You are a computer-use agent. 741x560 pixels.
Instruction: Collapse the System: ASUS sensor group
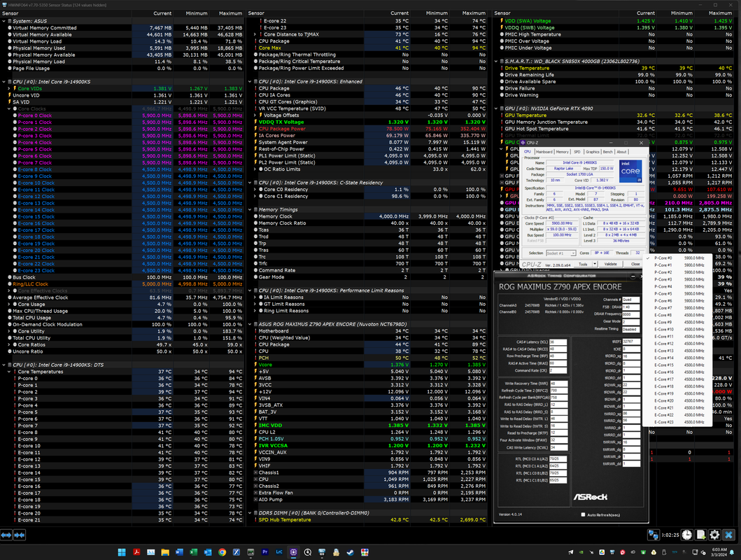3,21
